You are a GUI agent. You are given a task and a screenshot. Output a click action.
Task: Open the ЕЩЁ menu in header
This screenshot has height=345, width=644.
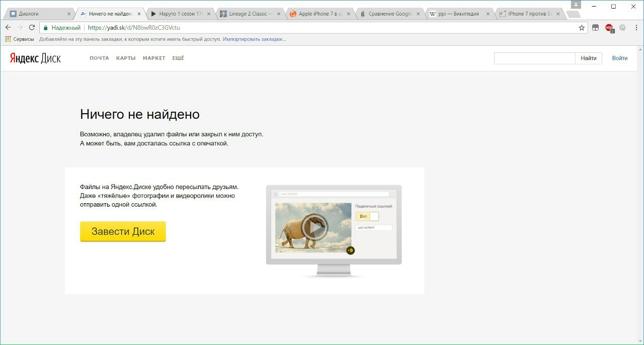pyautogui.click(x=178, y=58)
